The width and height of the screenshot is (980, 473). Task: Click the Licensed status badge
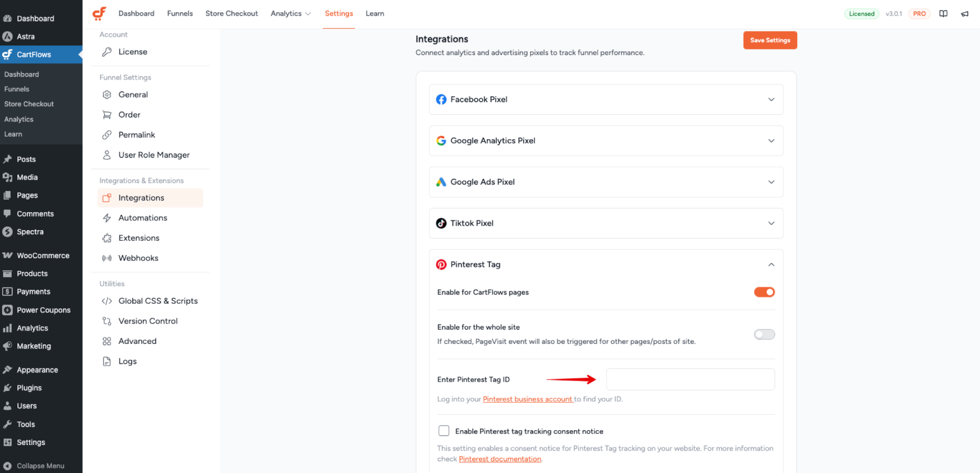(862, 14)
